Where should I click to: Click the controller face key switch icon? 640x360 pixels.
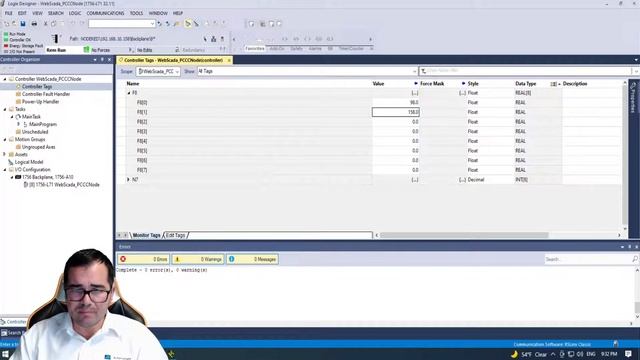coord(56,39)
